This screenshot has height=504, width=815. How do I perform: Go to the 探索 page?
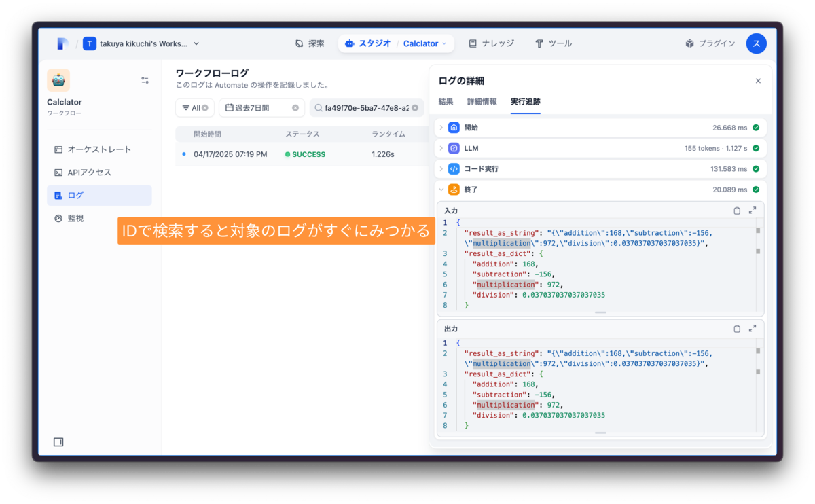point(310,43)
